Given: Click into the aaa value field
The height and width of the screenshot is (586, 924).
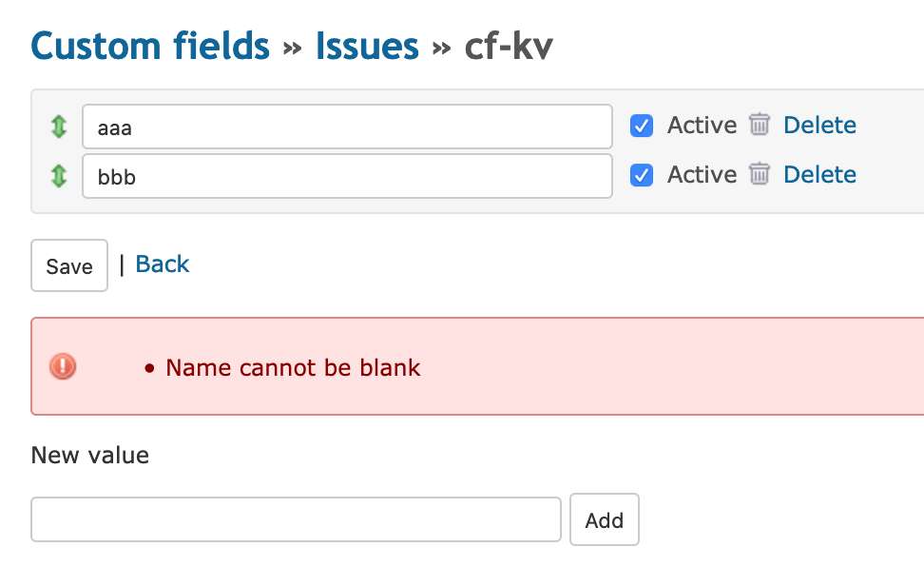Looking at the screenshot, I should tap(347, 127).
